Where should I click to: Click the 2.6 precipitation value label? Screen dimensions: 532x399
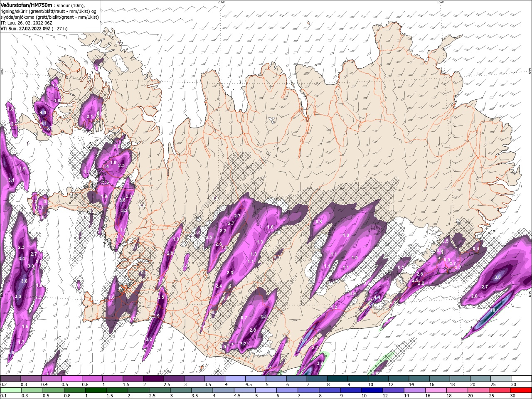[x=219, y=244]
